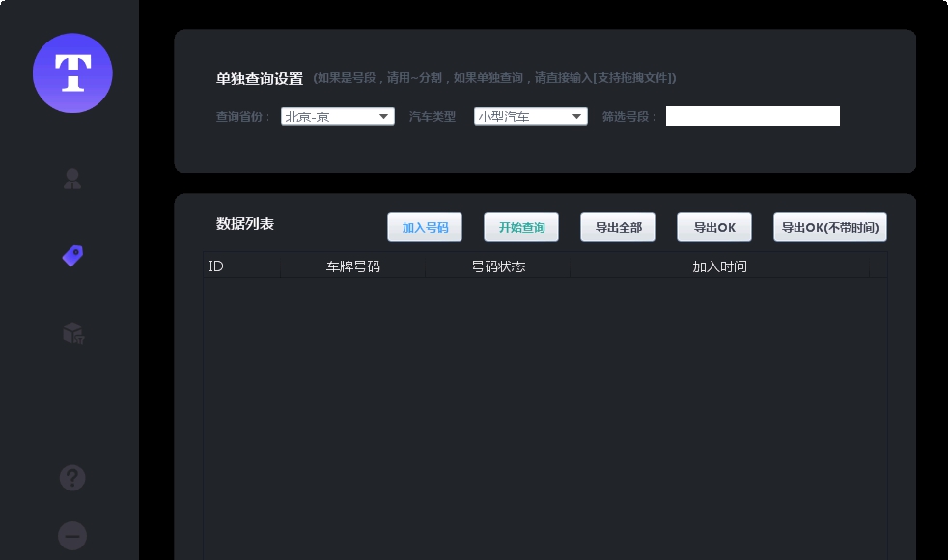Click the 号码状态 column header
Screen dimensions: 949x560
pos(498,266)
